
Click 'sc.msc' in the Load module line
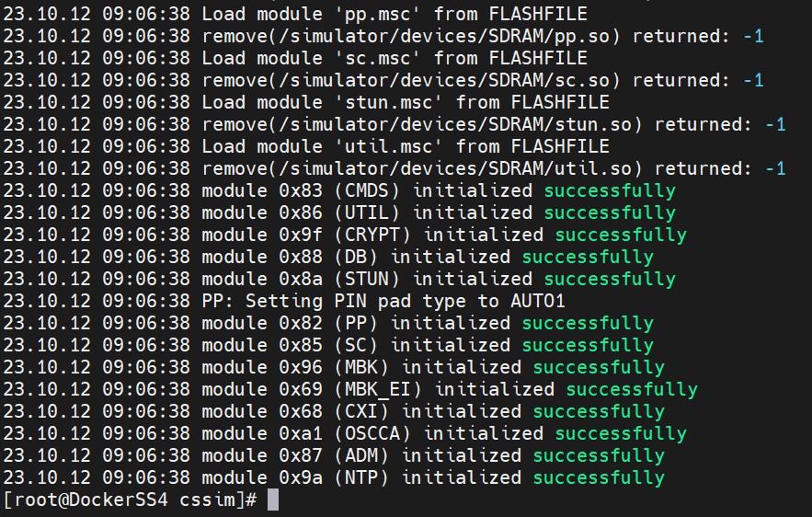pyautogui.click(x=378, y=58)
